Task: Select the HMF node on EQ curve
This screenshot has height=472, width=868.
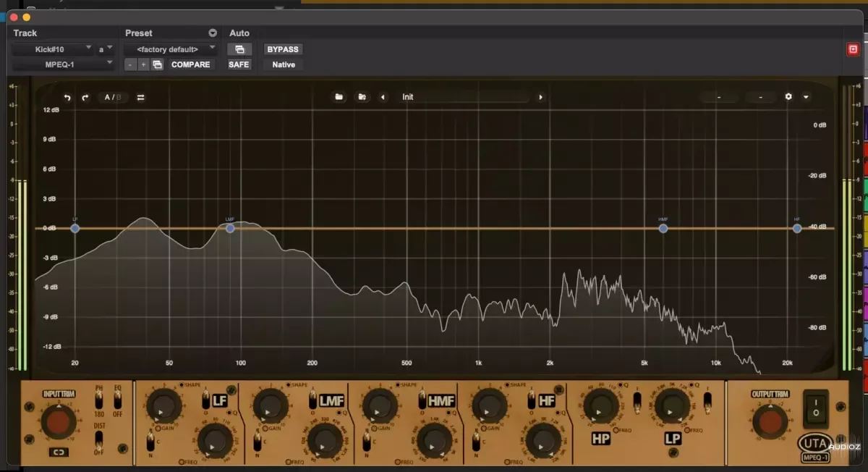Action: coord(663,228)
